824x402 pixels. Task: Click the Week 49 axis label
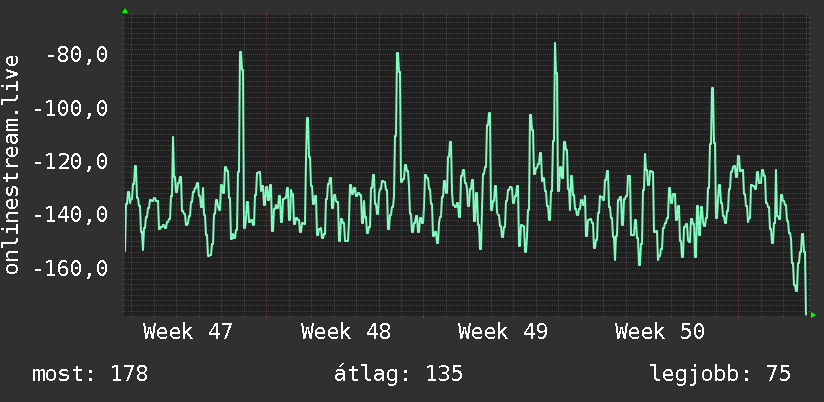pos(502,332)
